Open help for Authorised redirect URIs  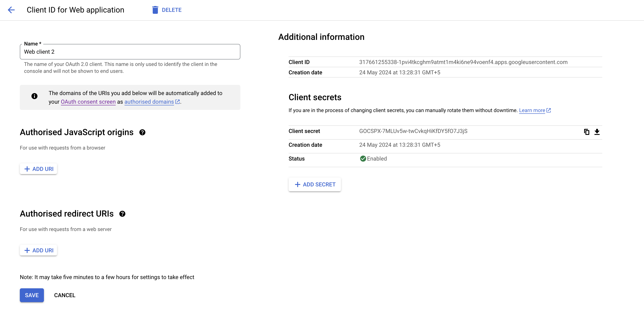click(122, 214)
